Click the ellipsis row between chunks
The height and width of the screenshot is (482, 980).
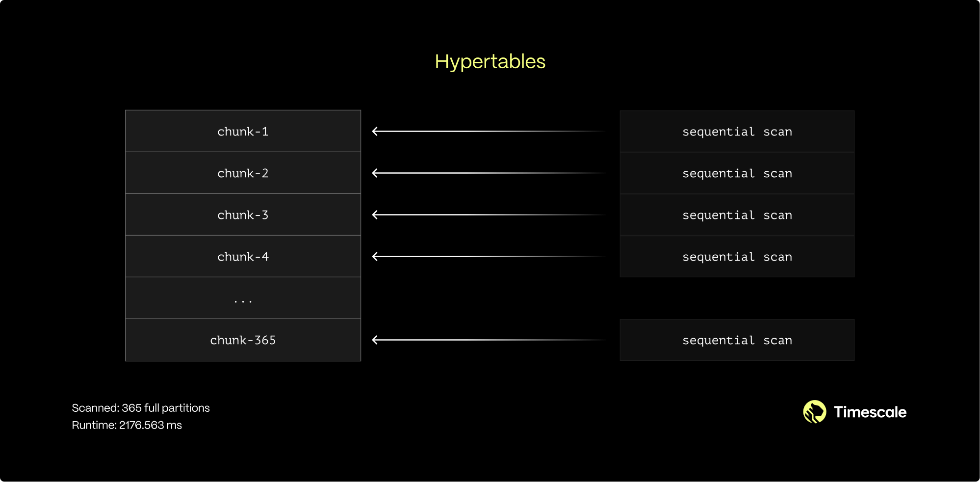[243, 298]
